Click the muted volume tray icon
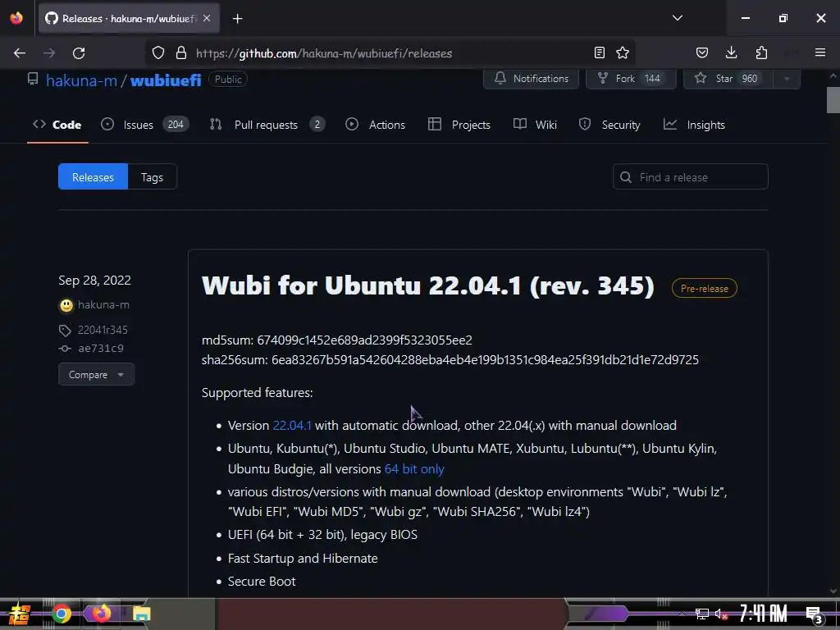 (x=721, y=614)
